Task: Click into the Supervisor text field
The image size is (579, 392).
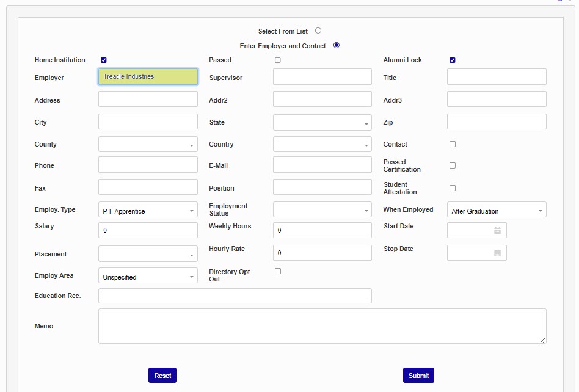Action: (x=322, y=77)
